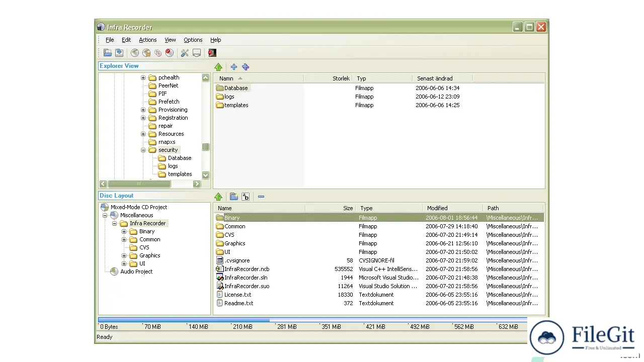Click the Explorer tree horizontal scroll right arrow
Image resolution: width=644 pixels, height=362 pixels.
click(x=197, y=184)
